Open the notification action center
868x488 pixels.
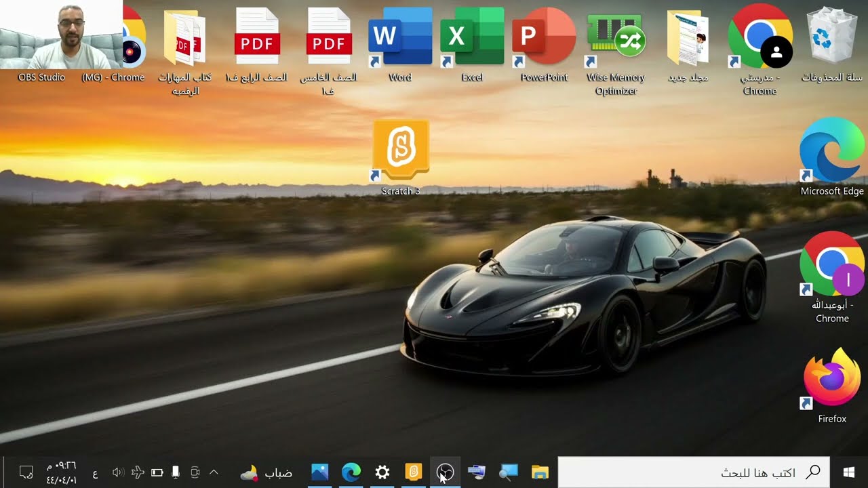[x=26, y=472]
